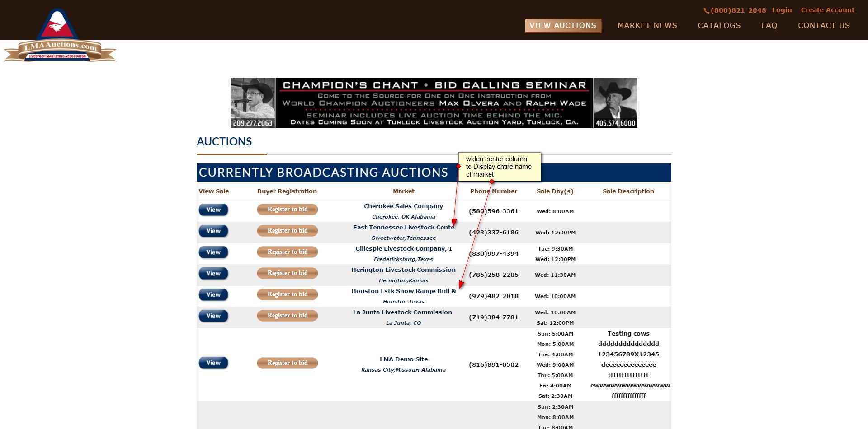Register to bid at East Tennessee Livestock
The height and width of the screenshot is (429, 868).
coord(287,231)
